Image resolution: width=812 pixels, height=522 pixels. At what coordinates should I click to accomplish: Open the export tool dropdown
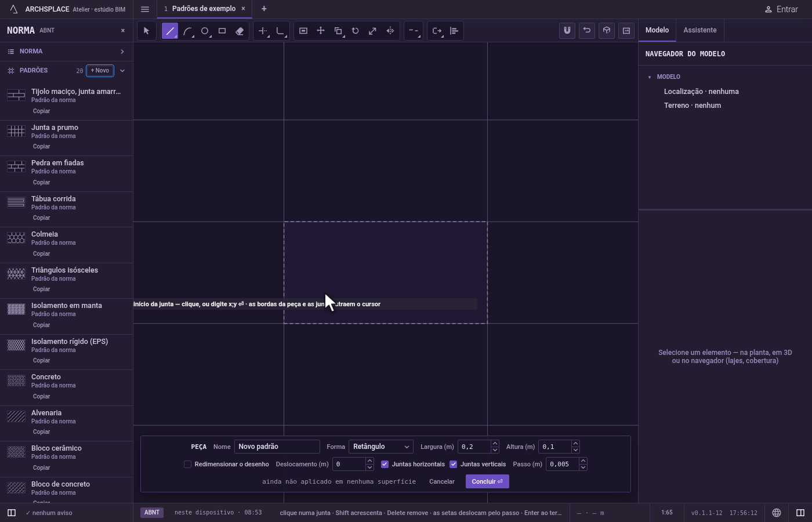[437, 31]
